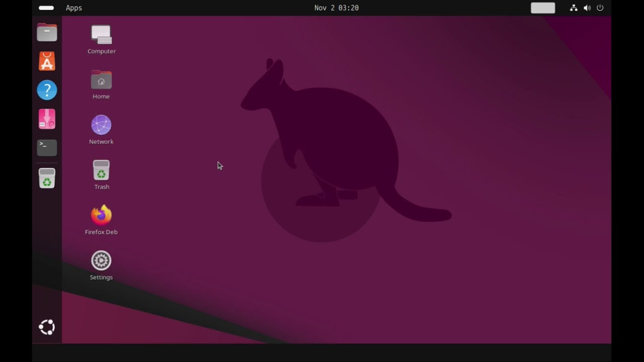Open the Trash icon in the dock
Image resolution: width=644 pixels, height=362 pixels.
point(47,178)
